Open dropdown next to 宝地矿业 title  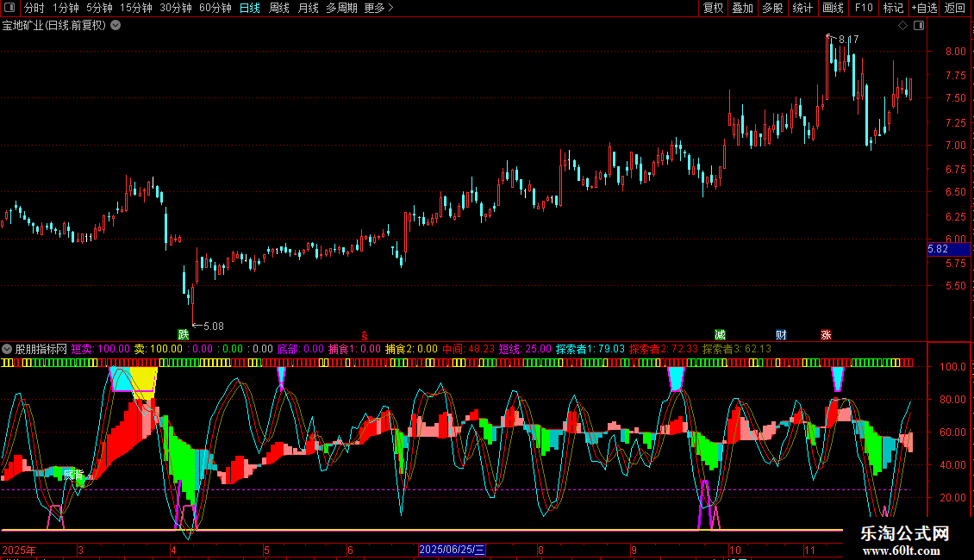(x=116, y=25)
